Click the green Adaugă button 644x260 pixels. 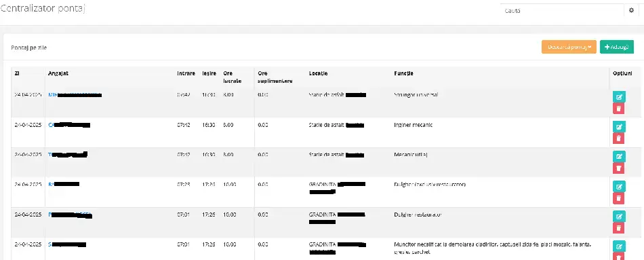[616, 47]
